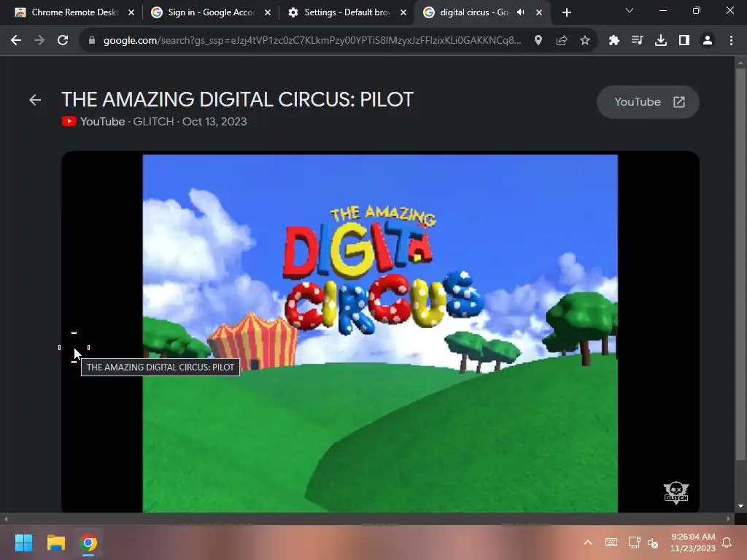Open the media controls icon in toolbar

click(637, 41)
